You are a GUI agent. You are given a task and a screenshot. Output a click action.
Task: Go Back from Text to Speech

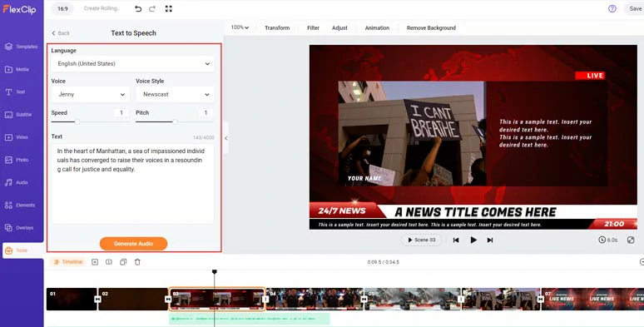[x=61, y=32]
